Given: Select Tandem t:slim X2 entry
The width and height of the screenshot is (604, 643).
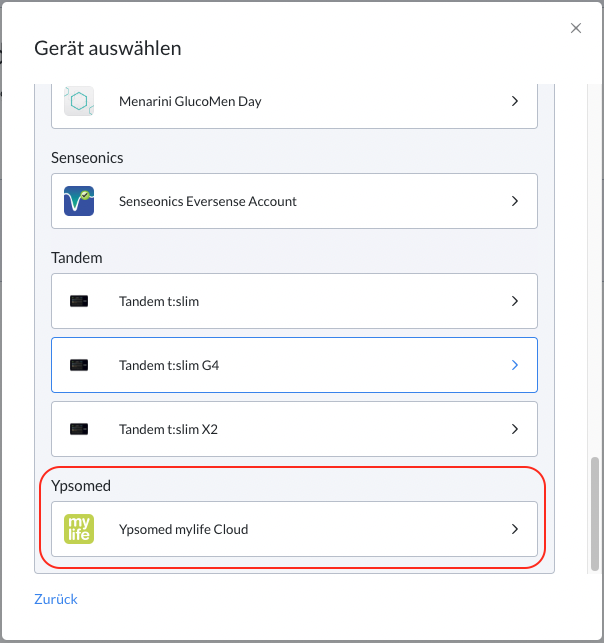Looking at the screenshot, I should click(x=294, y=429).
